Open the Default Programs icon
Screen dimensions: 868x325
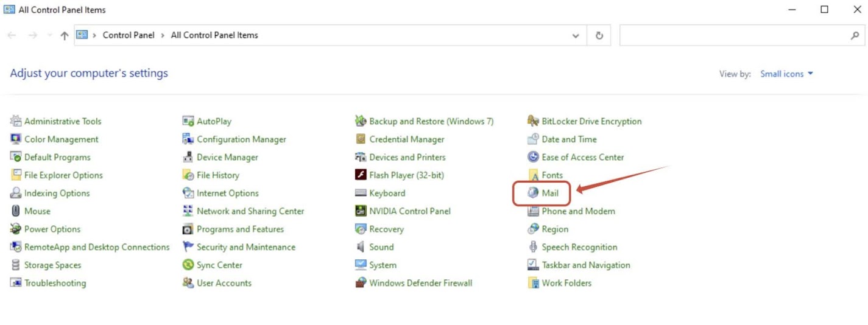pyautogui.click(x=16, y=157)
